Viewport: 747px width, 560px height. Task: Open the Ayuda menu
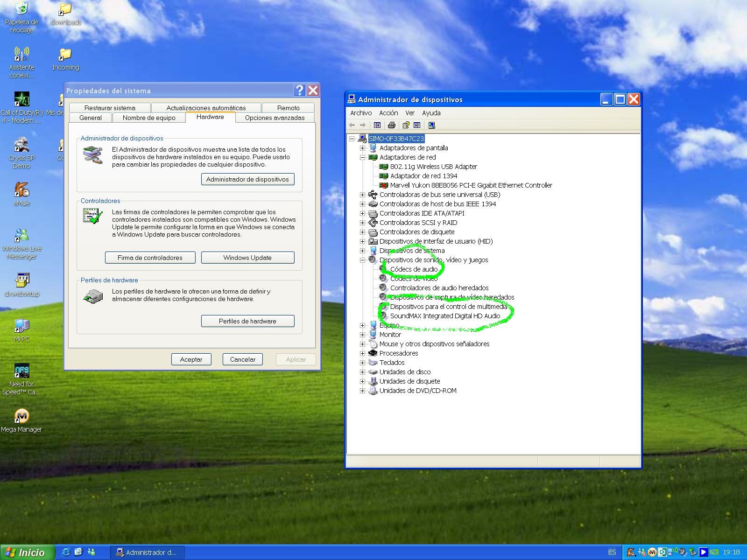pos(431,113)
